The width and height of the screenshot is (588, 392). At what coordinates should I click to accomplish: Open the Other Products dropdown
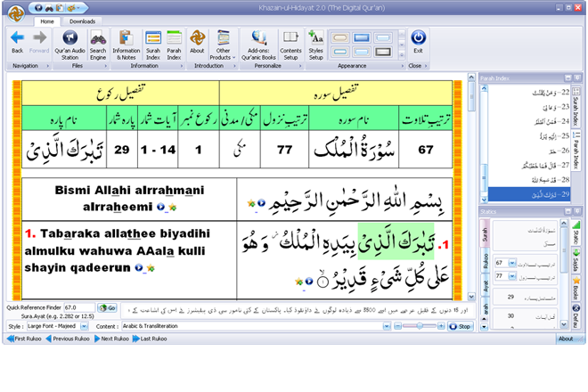click(x=223, y=45)
